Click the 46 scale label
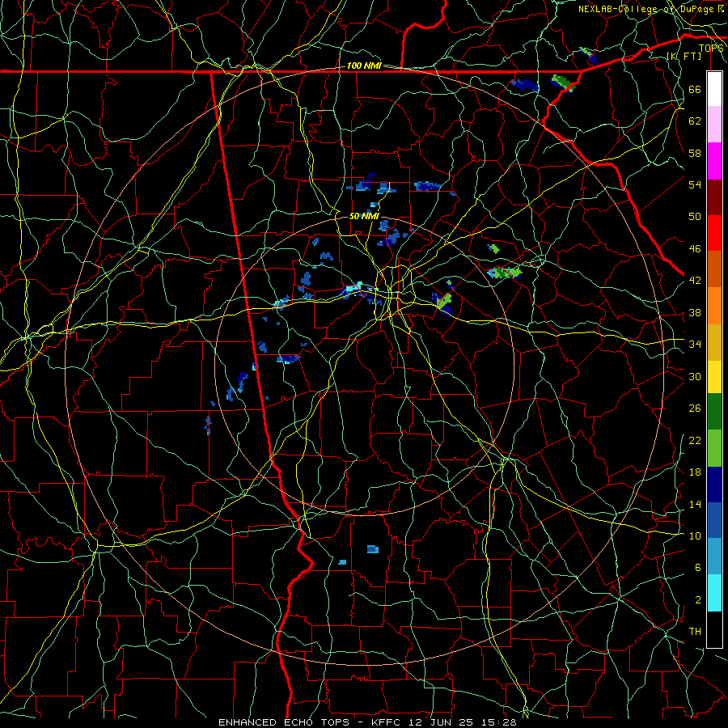Image resolution: width=728 pixels, height=728 pixels. coord(695,249)
